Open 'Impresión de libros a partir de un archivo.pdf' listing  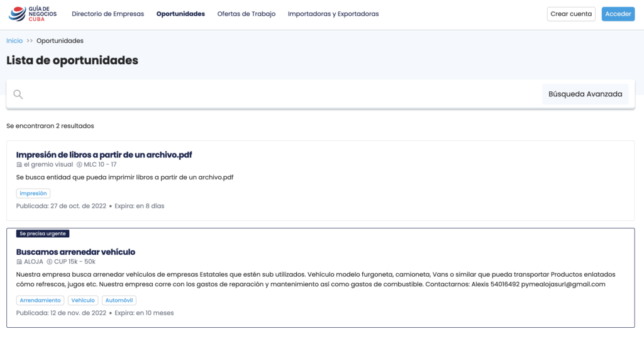click(x=104, y=154)
